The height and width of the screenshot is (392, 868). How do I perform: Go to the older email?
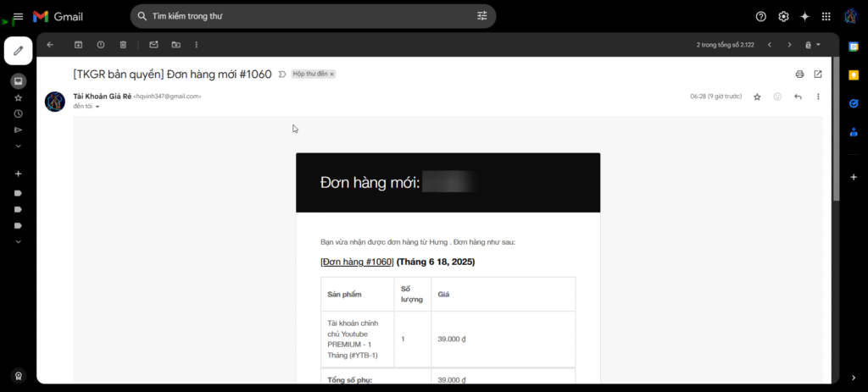(x=790, y=45)
